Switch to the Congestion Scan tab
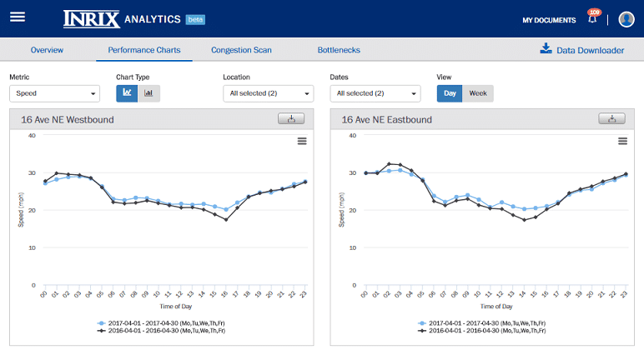644x350 pixels. (241, 51)
